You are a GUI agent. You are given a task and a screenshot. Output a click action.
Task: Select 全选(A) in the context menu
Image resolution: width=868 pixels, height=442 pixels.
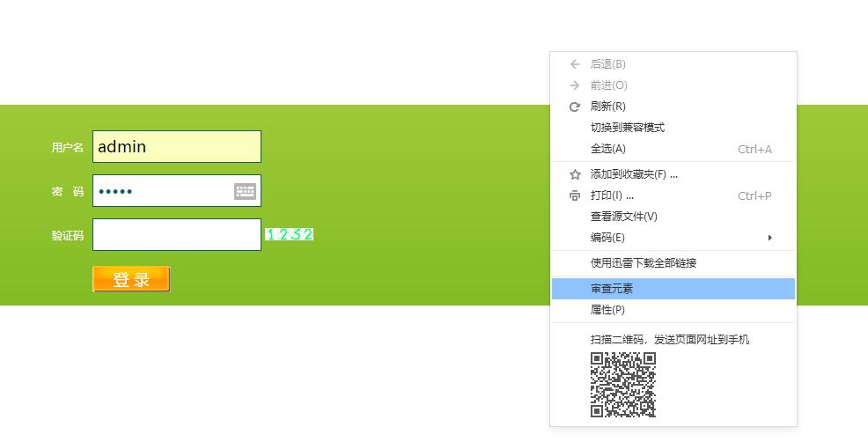[607, 149]
